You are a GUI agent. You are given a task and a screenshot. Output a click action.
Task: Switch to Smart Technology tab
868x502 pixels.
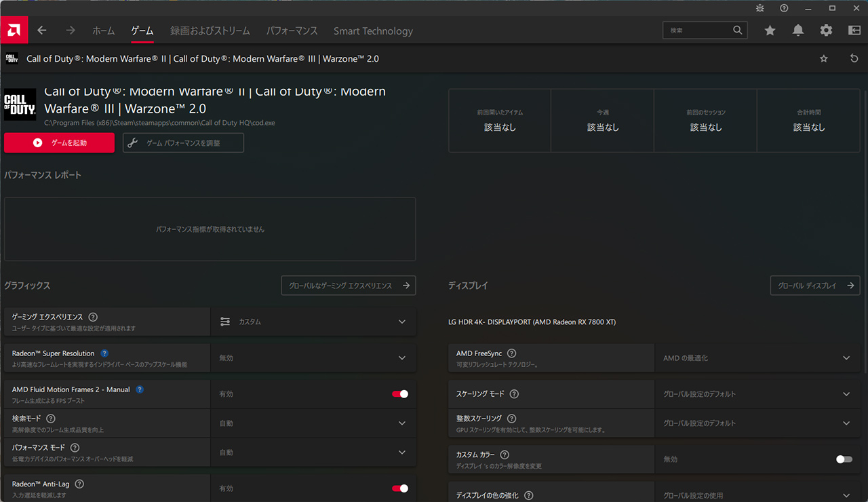pos(373,31)
